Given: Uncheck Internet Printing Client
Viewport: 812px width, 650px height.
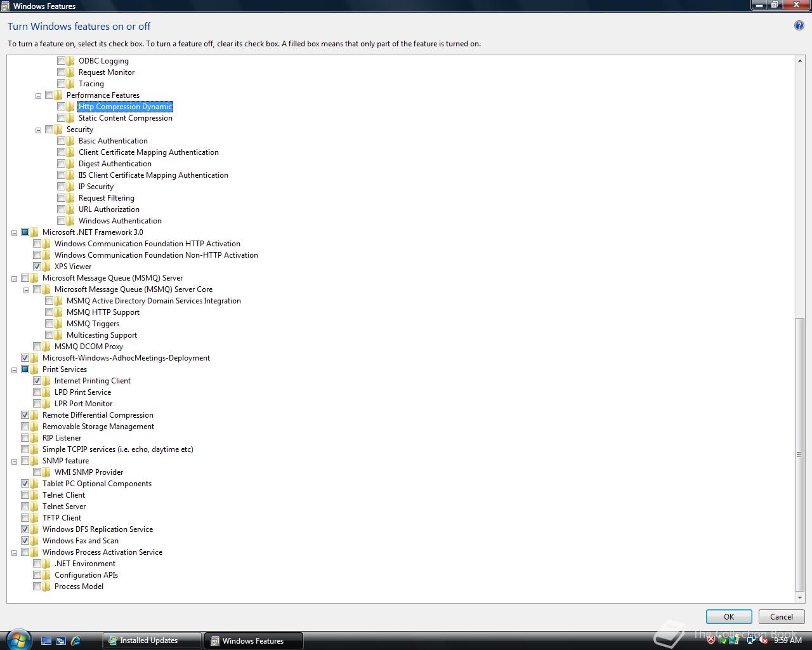Looking at the screenshot, I should tap(37, 381).
